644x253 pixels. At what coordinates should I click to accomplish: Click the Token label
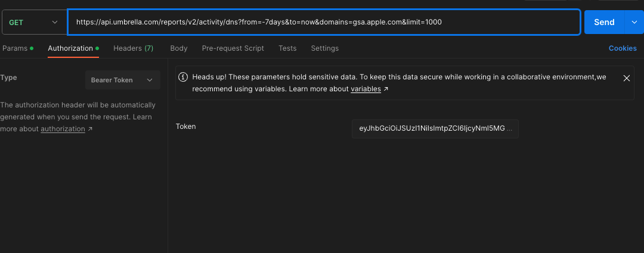(185, 126)
